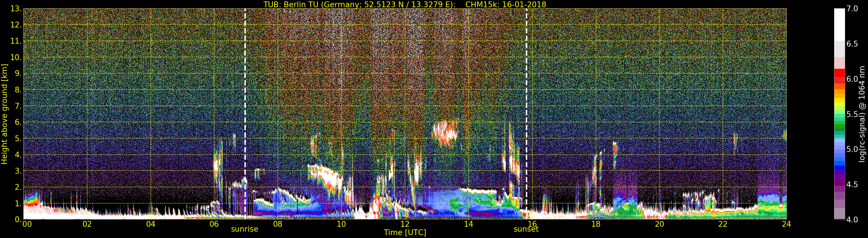Screen dimensions: 868x238
Task: Click the colorbar value '6.0'
Action: pos(852,79)
